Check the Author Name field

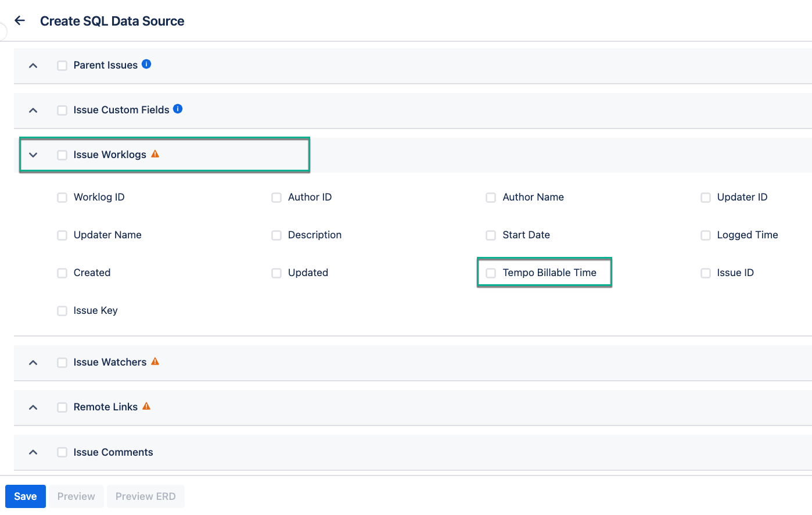coord(491,198)
